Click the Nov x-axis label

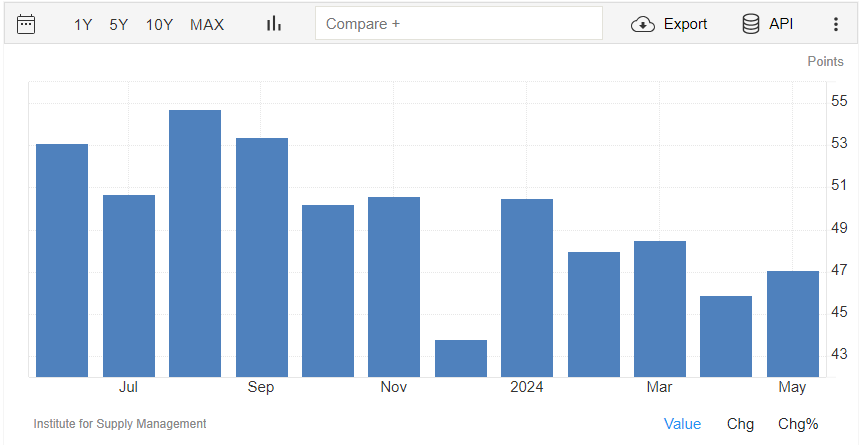click(x=394, y=387)
